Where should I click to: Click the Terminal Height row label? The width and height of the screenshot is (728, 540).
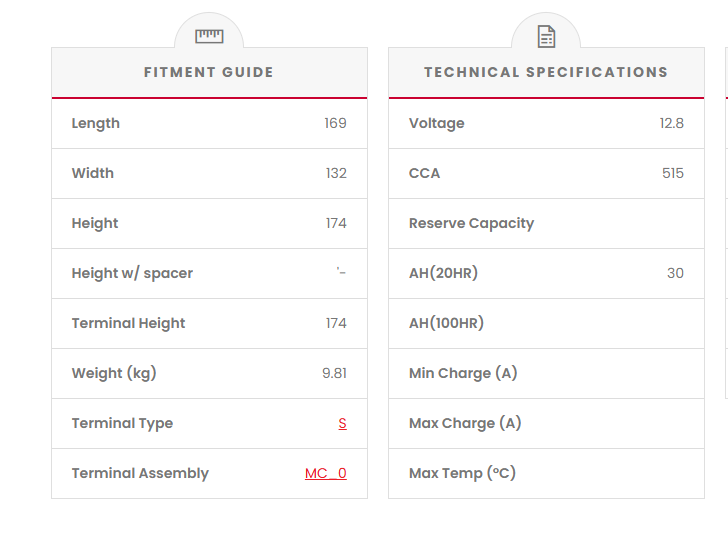pyautogui.click(x=128, y=323)
